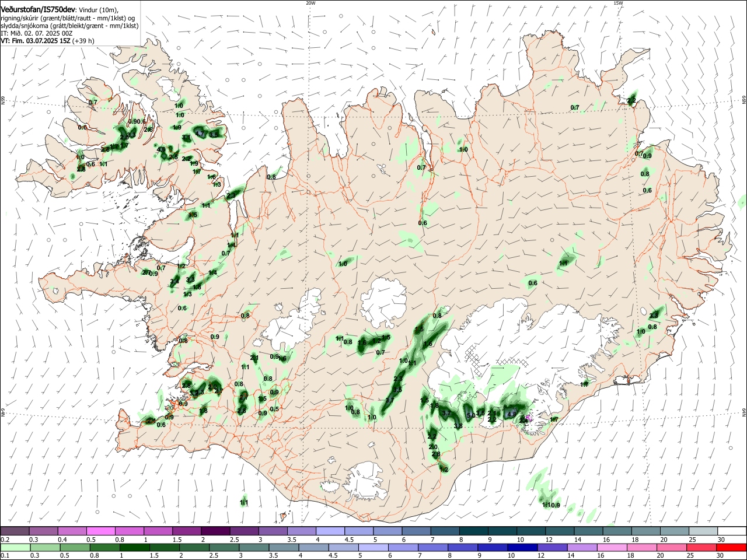747x560 pixels.
Task: Click the 20W longitude label
Action: pos(310,3)
